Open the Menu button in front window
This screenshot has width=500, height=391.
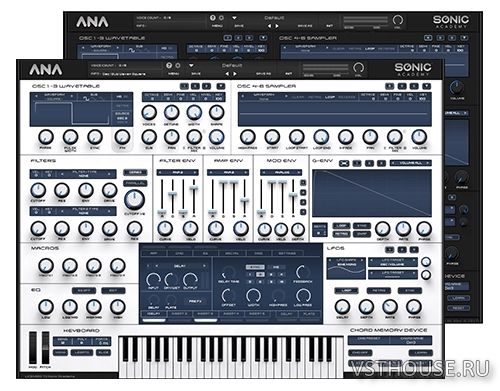point(173,74)
